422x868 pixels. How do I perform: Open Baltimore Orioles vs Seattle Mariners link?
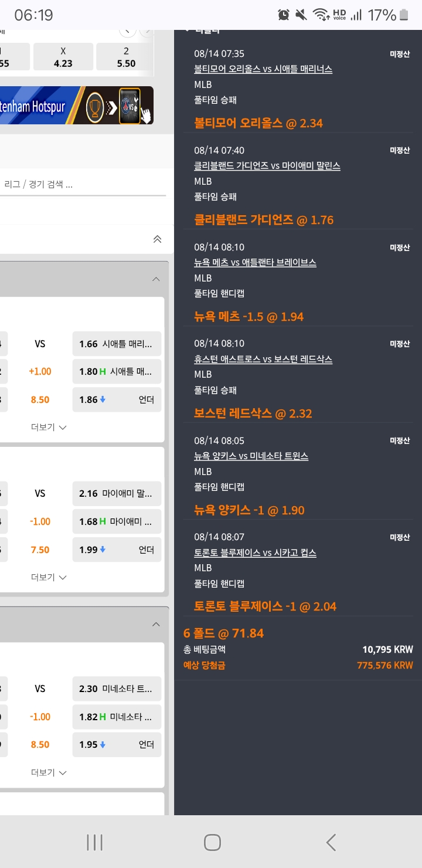[263, 69]
